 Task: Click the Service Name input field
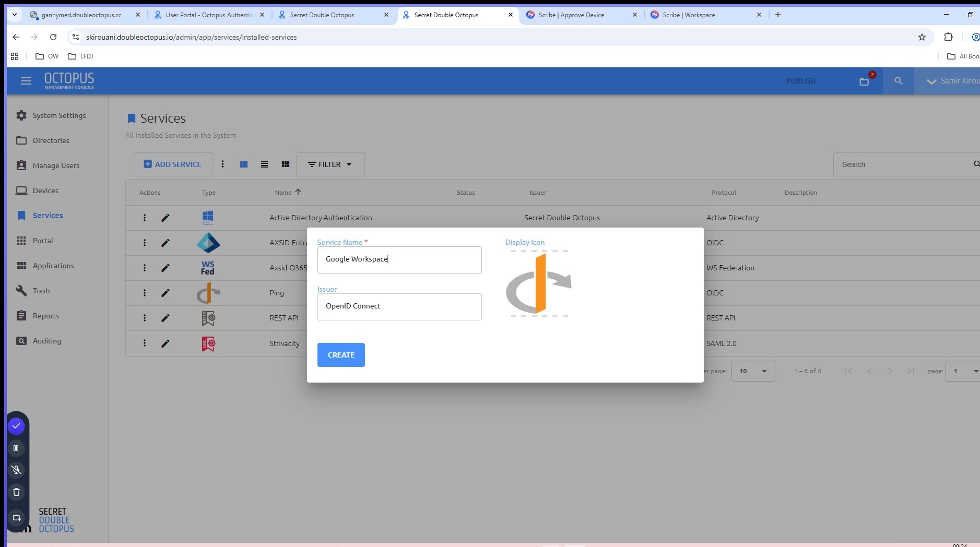(399, 259)
